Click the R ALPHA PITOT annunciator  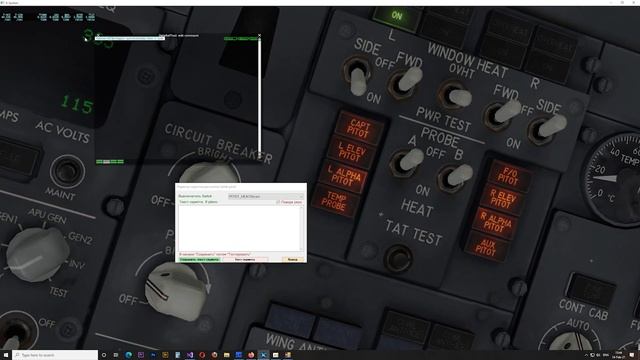(x=495, y=223)
